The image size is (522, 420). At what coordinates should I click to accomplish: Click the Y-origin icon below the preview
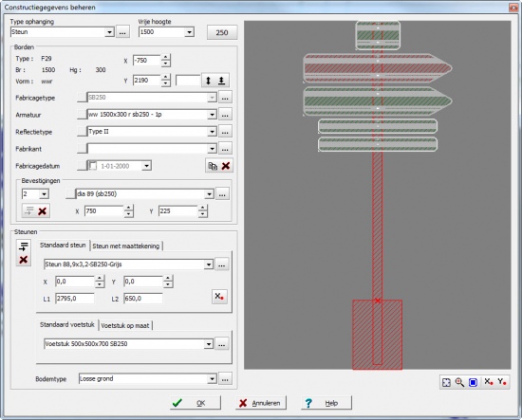pos(502,382)
